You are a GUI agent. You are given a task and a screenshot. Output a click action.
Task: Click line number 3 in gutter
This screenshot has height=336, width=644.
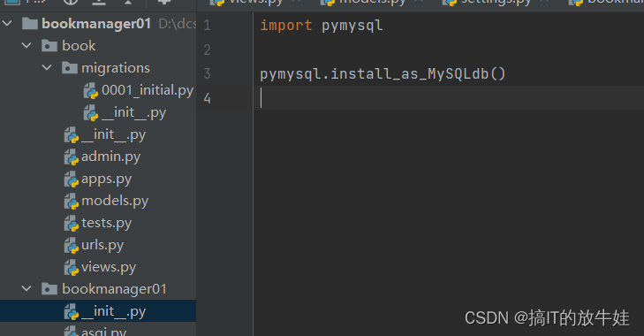pyautogui.click(x=207, y=74)
